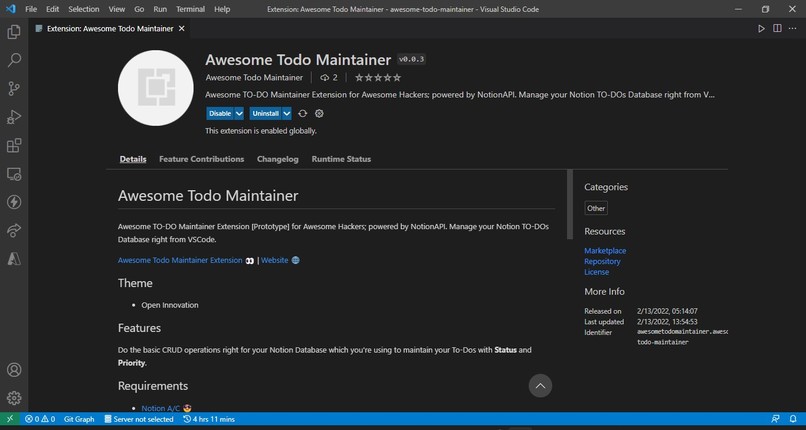
Task: Expand the Disable dropdown arrow
Action: (239, 114)
